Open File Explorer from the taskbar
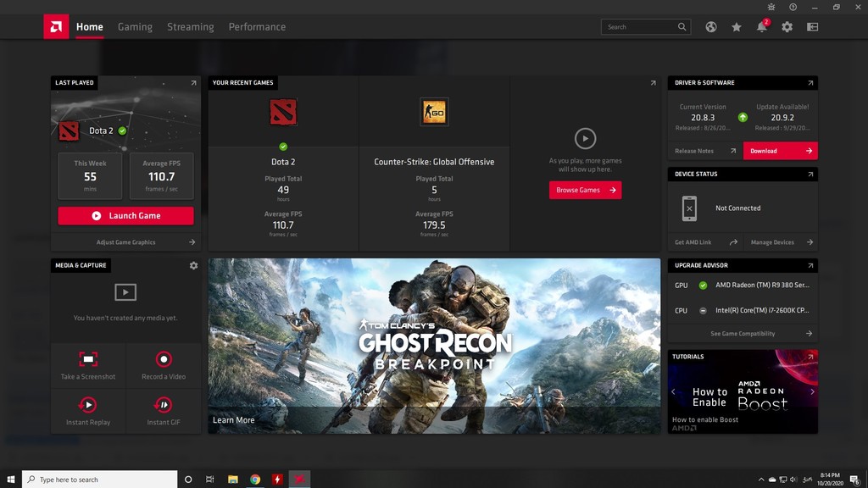This screenshot has height=488, width=868. (x=233, y=480)
